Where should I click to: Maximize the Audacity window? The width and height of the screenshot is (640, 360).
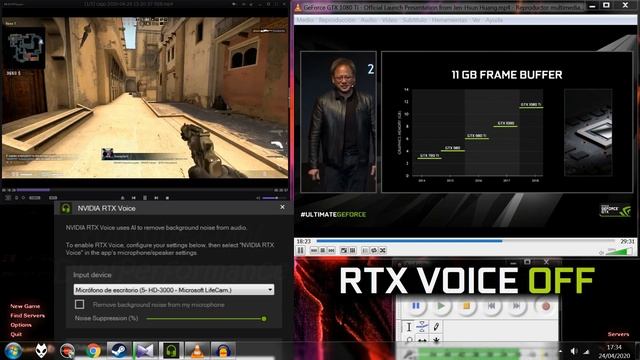point(527,262)
